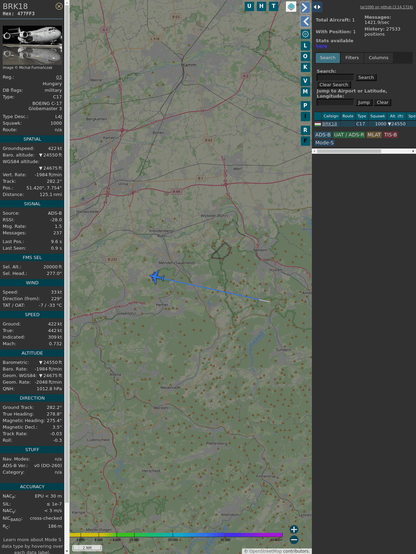Toggle the ADS-B source legend
Screen dimensions: 416x554
[323, 135]
